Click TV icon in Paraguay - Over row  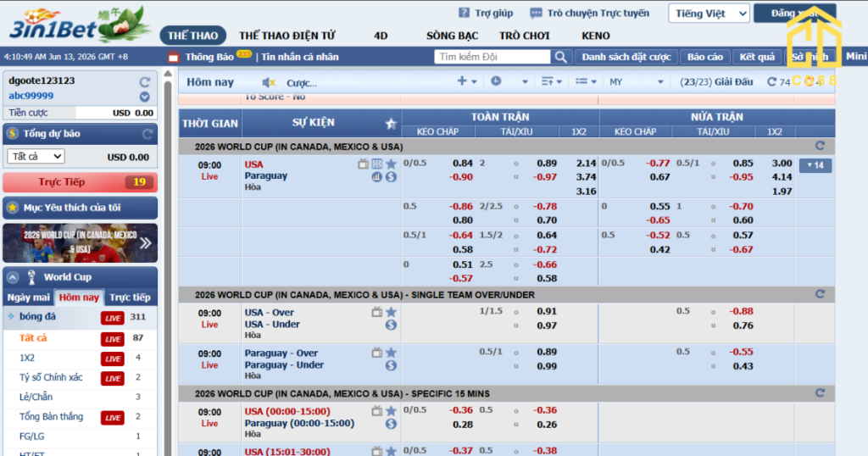click(x=377, y=353)
